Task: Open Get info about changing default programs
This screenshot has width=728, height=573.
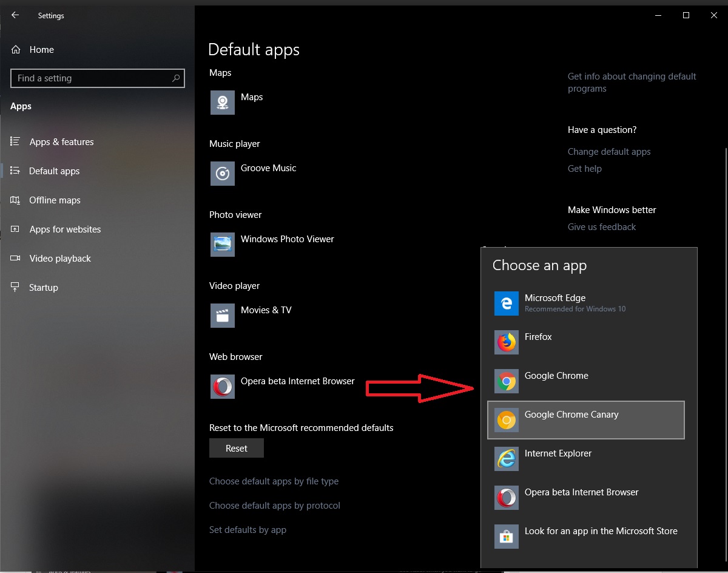Action: 632,83
